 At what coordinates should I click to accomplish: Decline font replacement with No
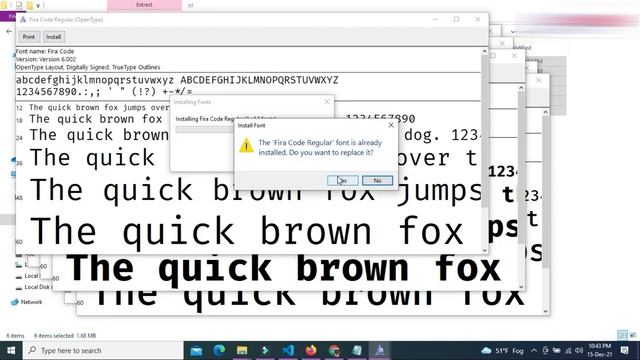tap(378, 180)
